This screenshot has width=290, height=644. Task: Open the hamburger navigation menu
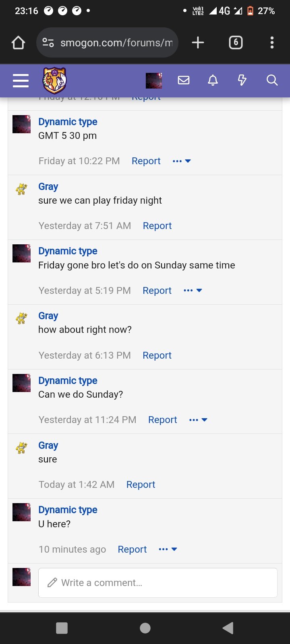point(21,80)
